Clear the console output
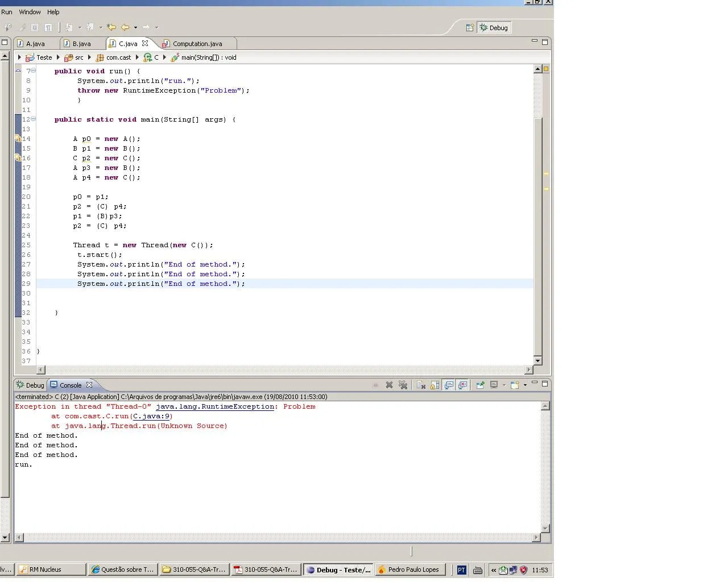Screen dimensions: 728x582 click(x=421, y=385)
